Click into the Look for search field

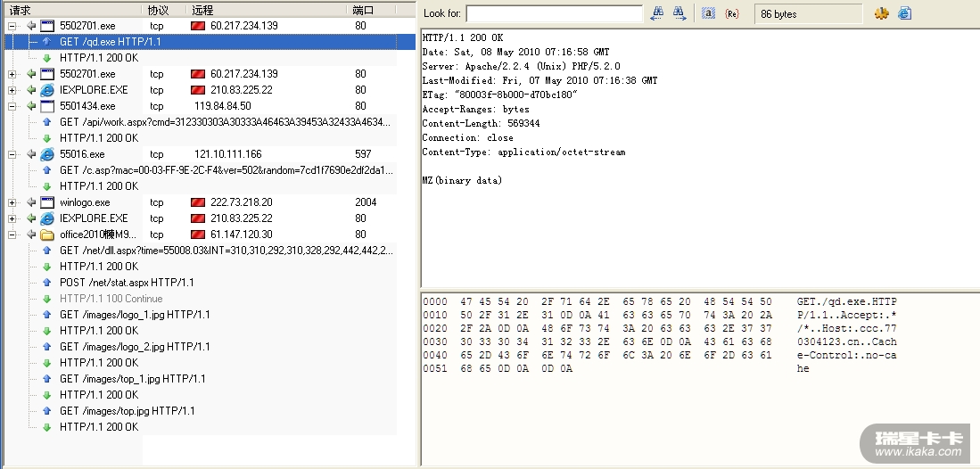coord(555,13)
